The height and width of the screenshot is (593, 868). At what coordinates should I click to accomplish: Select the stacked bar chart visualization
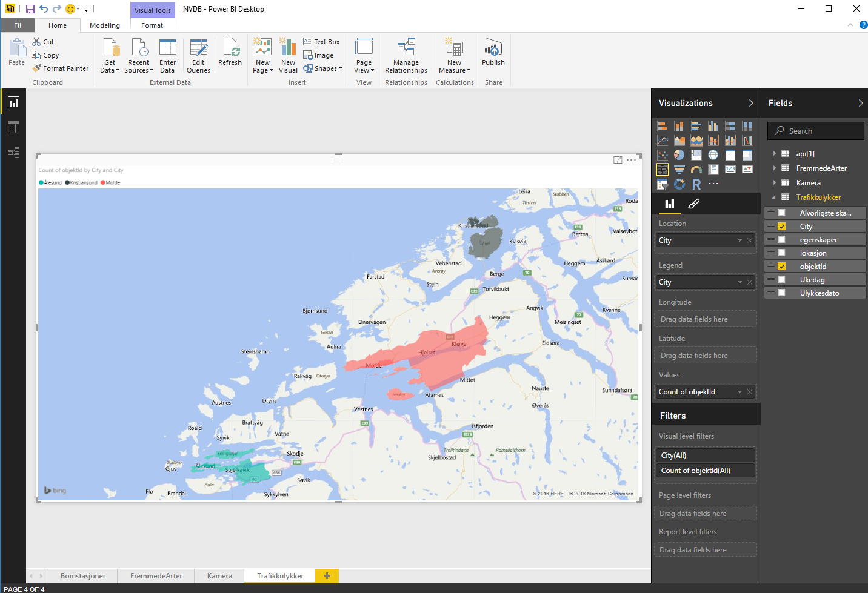[x=663, y=126]
